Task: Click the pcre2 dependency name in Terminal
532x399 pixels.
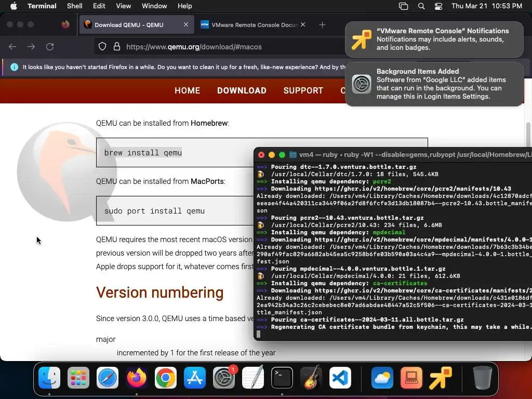Action: click(x=382, y=181)
